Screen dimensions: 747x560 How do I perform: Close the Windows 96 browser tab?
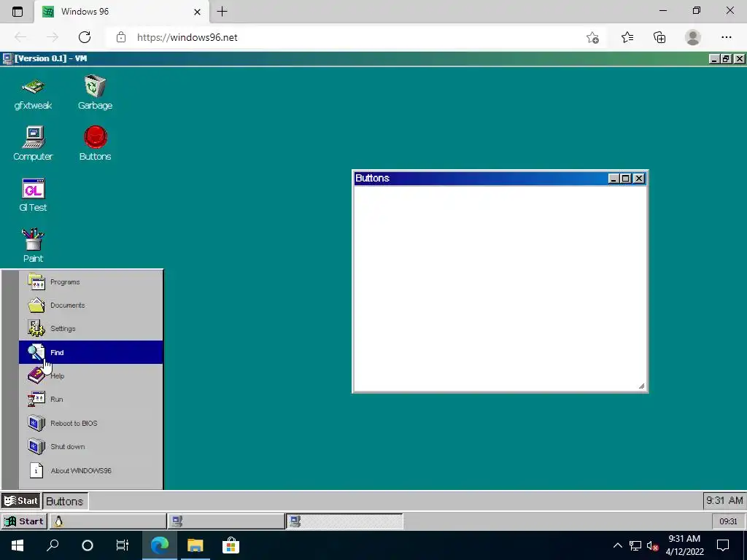coord(197,12)
